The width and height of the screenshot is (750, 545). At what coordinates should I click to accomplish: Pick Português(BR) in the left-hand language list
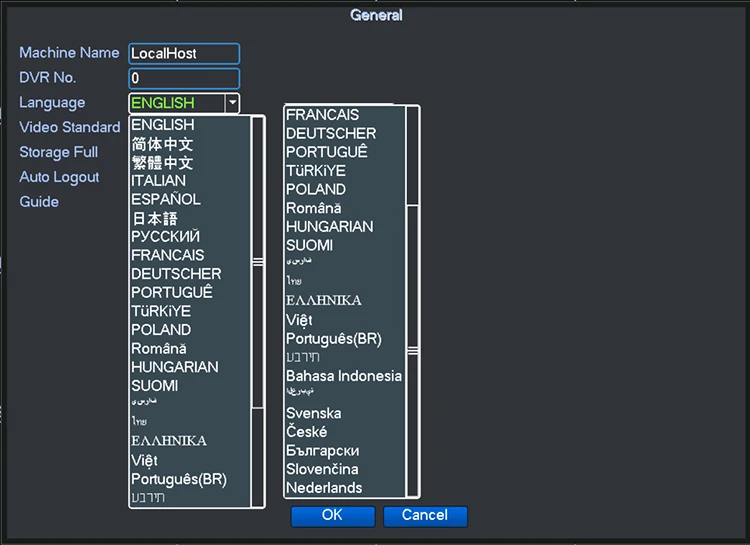pyautogui.click(x=190, y=479)
